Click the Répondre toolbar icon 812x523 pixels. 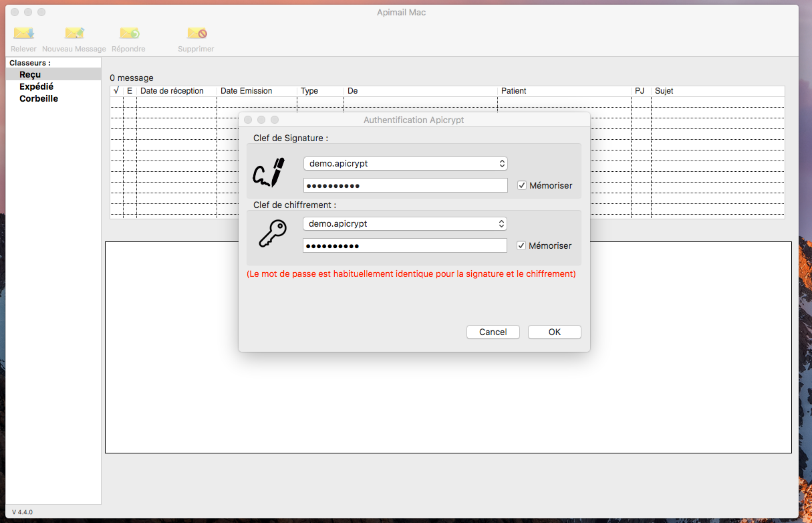point(129,33)
